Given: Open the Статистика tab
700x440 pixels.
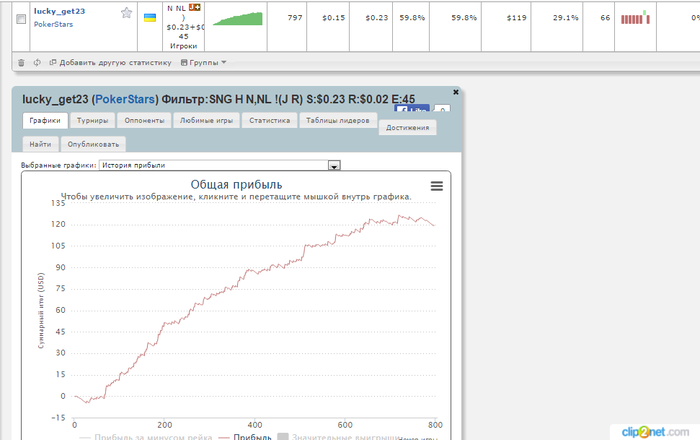Looking at the screenshot, I should (270, 120).
